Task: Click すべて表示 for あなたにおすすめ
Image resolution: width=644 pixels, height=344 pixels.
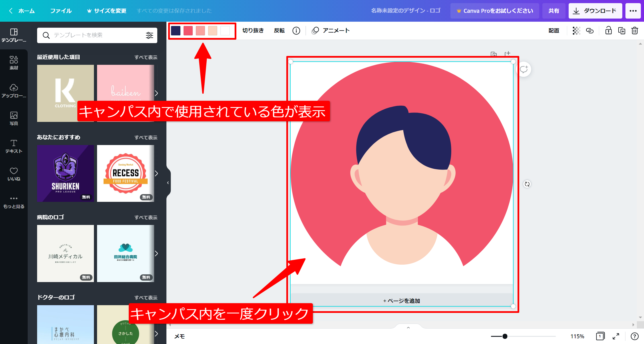Action: [146, 138]
